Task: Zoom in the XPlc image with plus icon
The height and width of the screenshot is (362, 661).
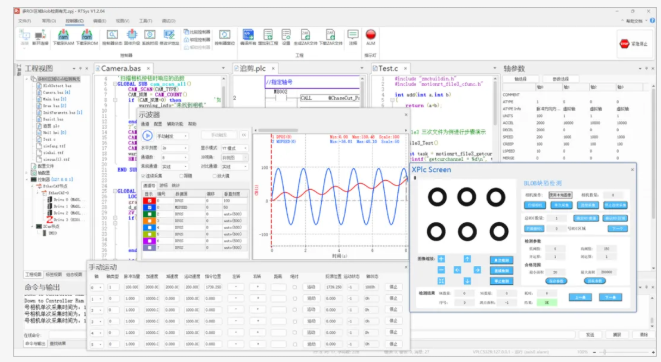Action: [x=441, y=259]
